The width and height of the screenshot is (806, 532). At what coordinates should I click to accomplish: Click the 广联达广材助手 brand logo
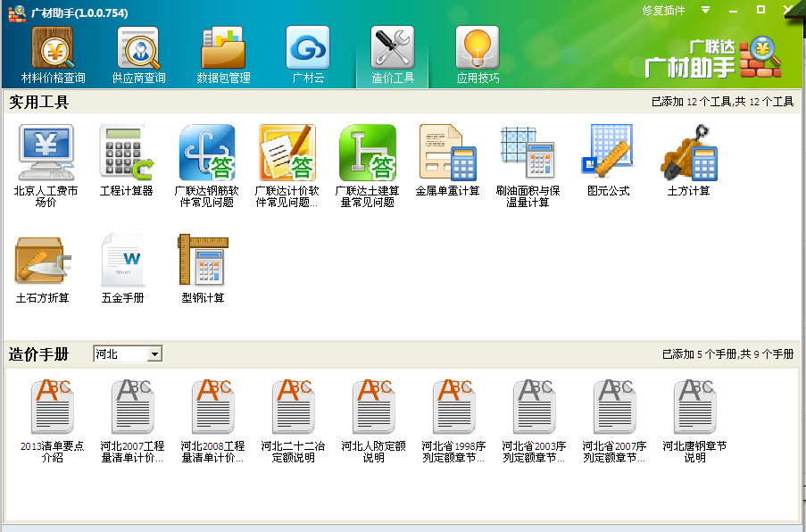[713, 59]
